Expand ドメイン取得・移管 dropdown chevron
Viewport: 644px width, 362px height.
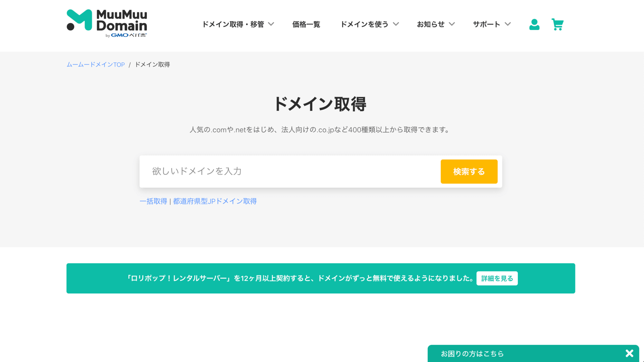click(271, 24)
